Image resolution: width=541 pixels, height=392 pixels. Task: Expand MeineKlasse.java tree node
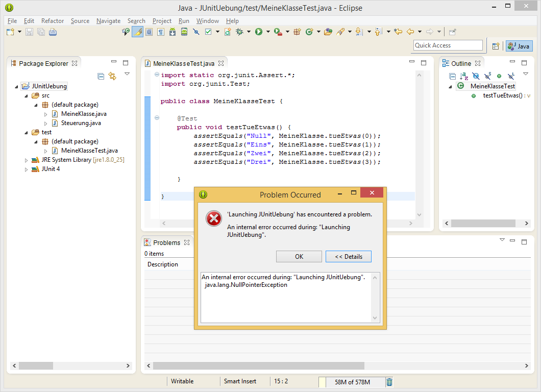45,114
